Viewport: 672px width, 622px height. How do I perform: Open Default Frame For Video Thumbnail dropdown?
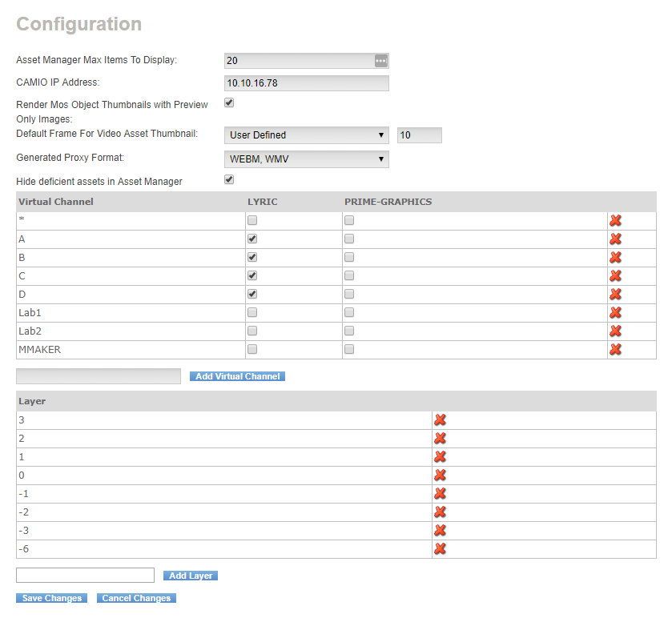click(x=307, y=135)
